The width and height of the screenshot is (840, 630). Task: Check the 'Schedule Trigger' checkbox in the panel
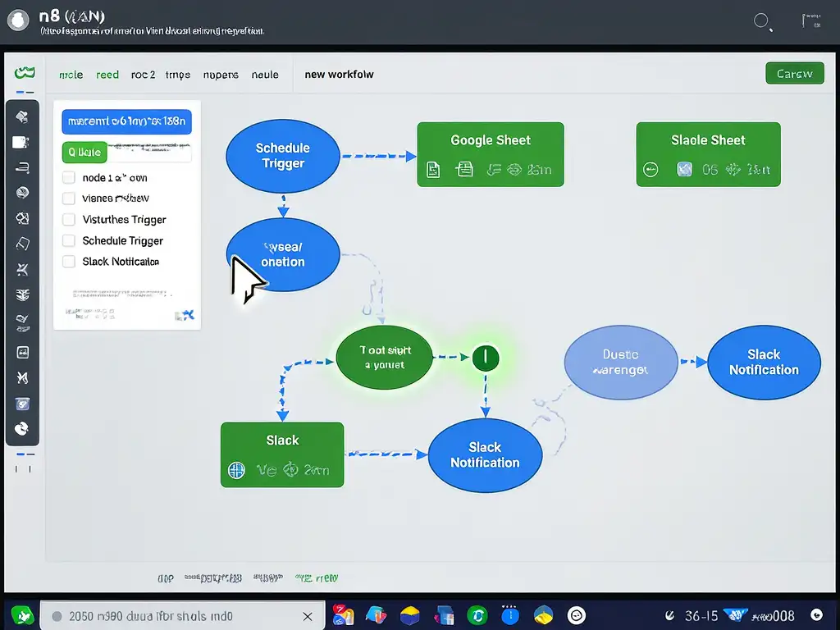tap(69, 240)
